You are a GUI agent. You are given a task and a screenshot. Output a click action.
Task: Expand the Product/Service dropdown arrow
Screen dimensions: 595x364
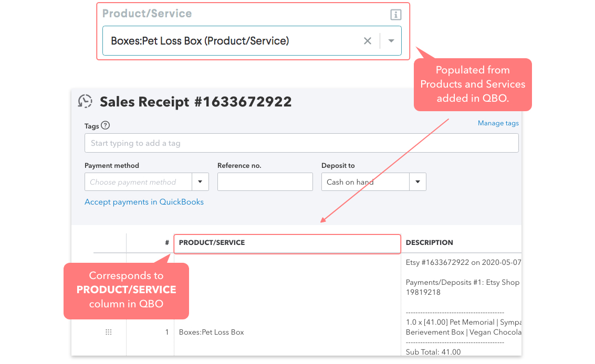391,41
